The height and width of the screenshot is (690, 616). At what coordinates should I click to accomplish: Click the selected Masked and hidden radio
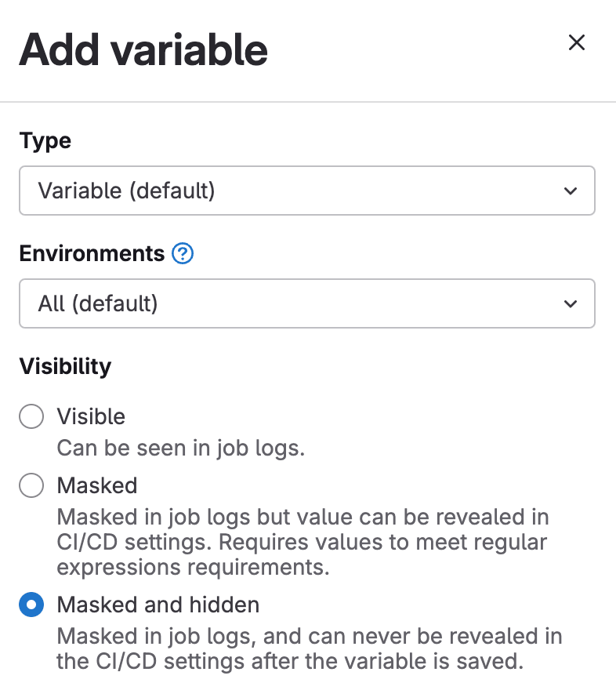point(31,605)
